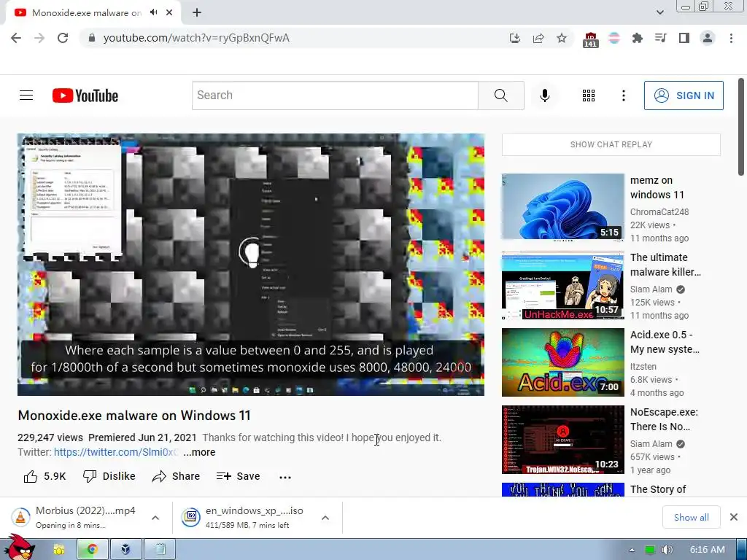Click the Share button
The height and width of the screenshot is (560, 747).
pyautogui.click(x=176, y=476)
